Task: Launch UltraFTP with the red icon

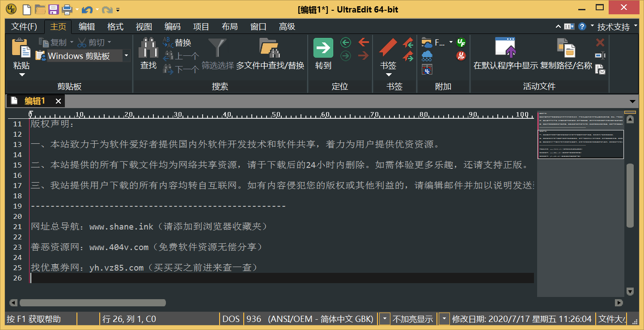Action: point(461,56)
